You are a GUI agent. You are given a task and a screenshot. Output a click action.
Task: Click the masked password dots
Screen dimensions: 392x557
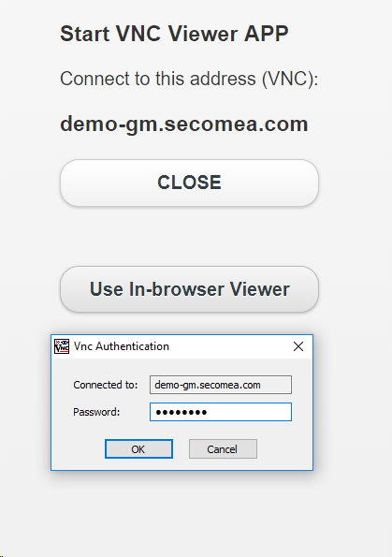[x=181, y=412]
